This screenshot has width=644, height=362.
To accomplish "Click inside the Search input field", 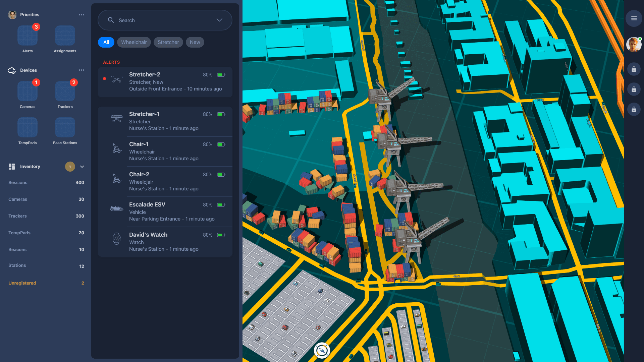I will [x=151, y=20].
